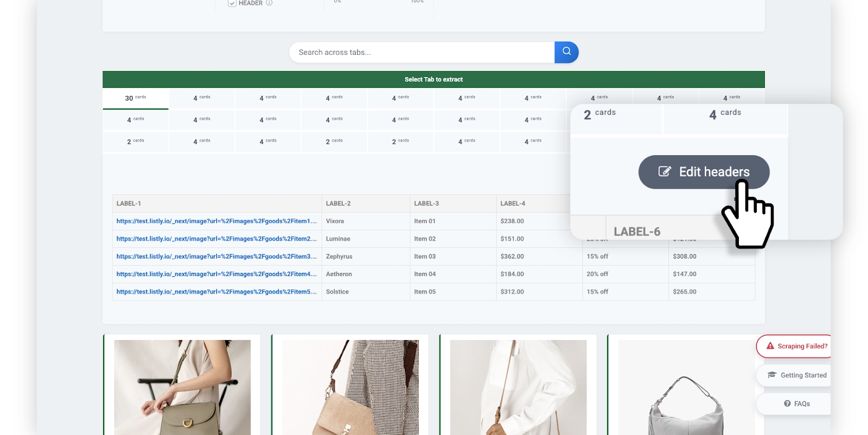Viewport: 868px width, 435px height.
Task: Open the Fitem1 image URL link
Action: point(216,221)
